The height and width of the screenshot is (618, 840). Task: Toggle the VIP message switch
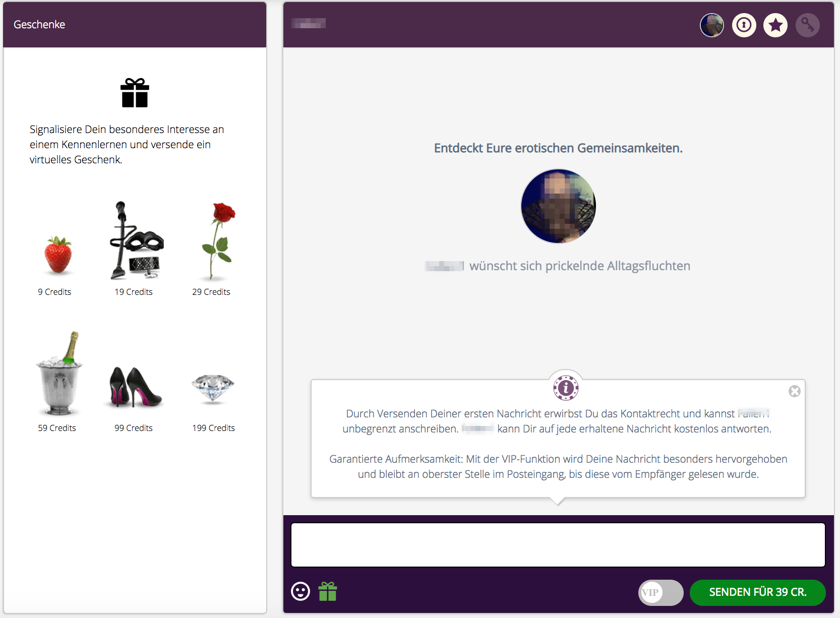(661, 592)
